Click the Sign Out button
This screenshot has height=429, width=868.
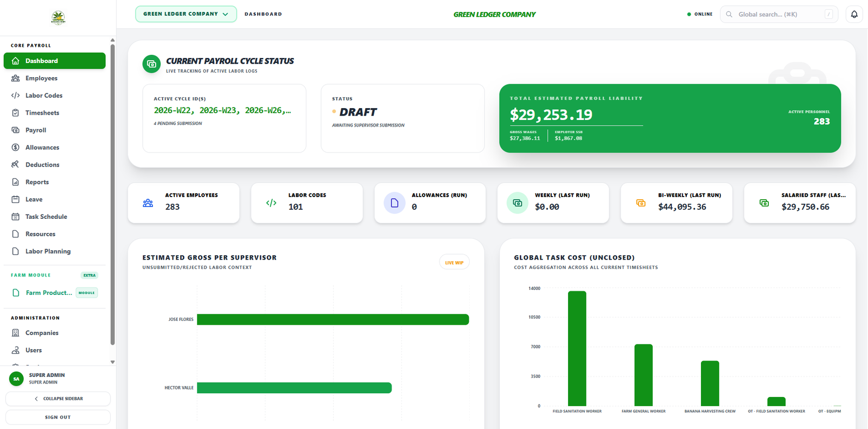[x=58, y=417]
